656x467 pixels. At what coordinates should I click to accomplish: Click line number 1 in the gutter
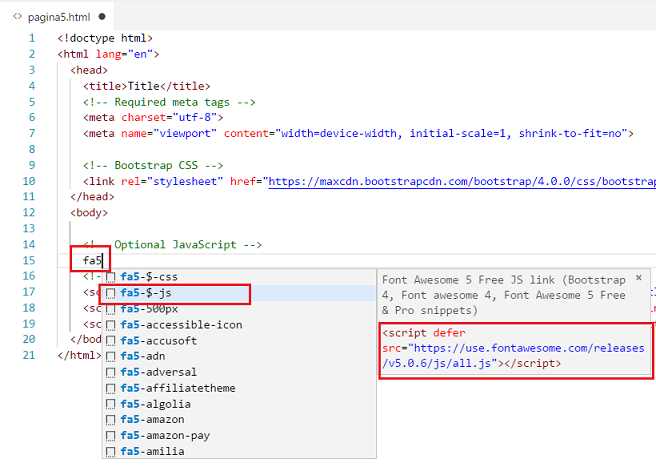(x=32, y=38)
